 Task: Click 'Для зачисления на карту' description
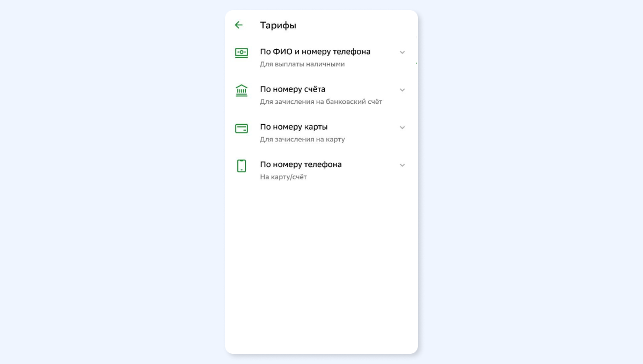tap(302, 139)
